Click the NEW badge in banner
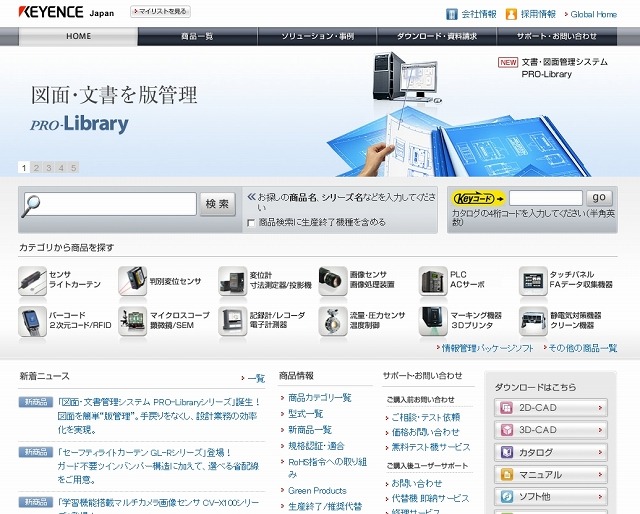640x514 pixels. (508, 62)
